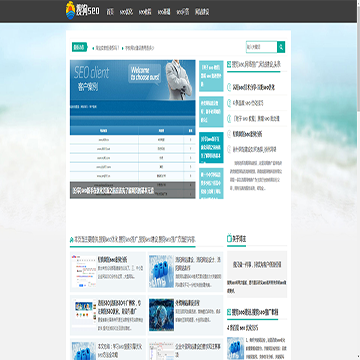Click the green news tag label
The image size is (360, 360).
pos(79,47)
